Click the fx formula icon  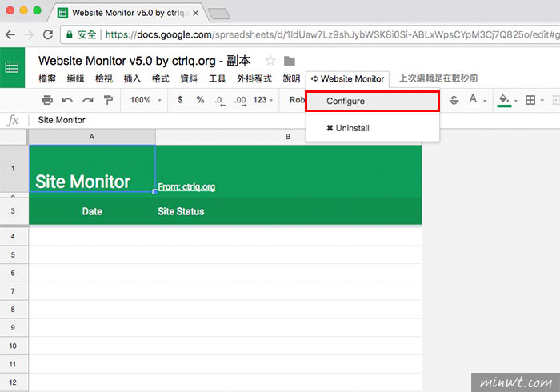(x=13, y=120)
